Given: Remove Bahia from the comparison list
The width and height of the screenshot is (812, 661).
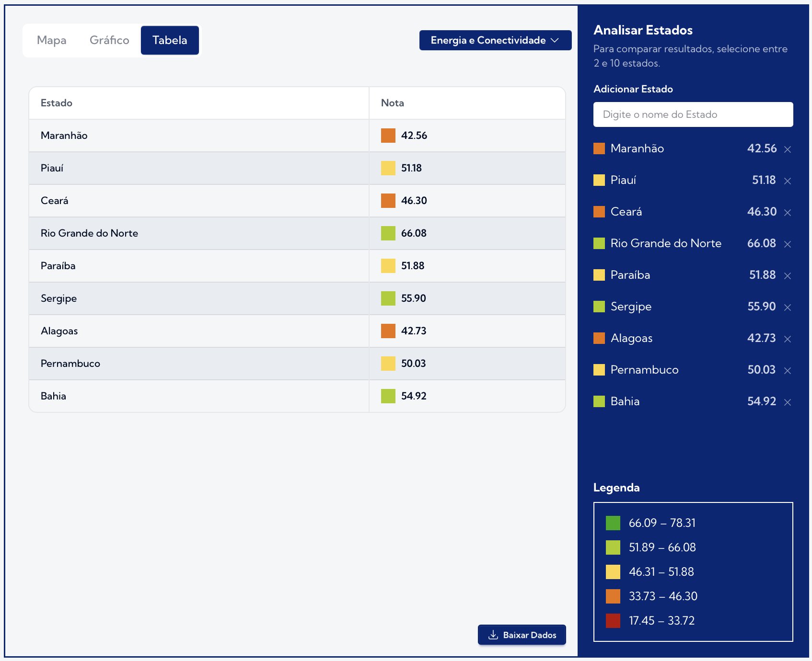Looking at the screenshot, I should 788,402.
